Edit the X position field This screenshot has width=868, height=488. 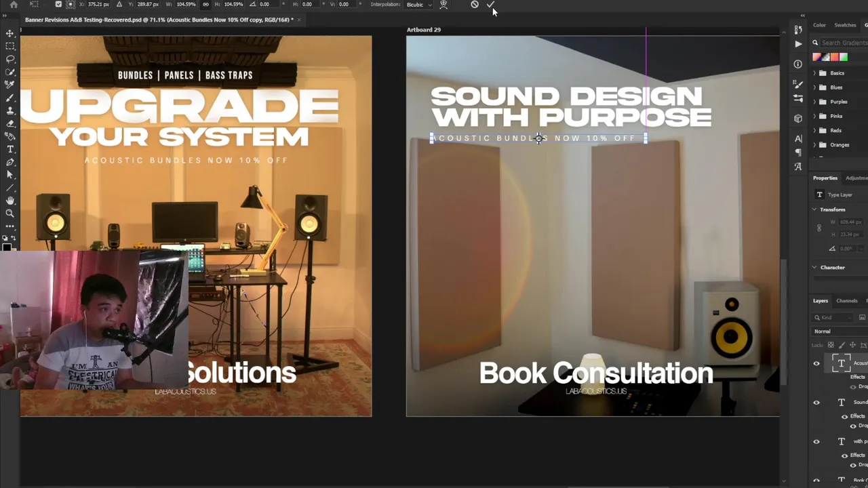click(x=98, y=4)
